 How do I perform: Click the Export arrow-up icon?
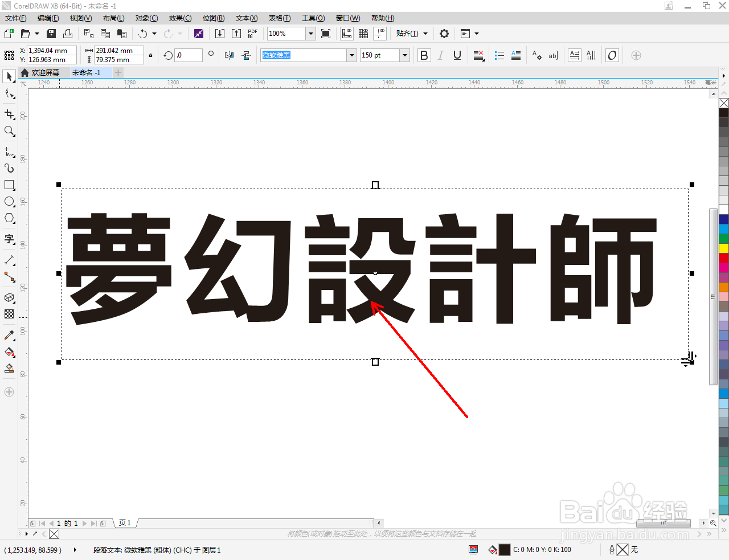point(236,34)
